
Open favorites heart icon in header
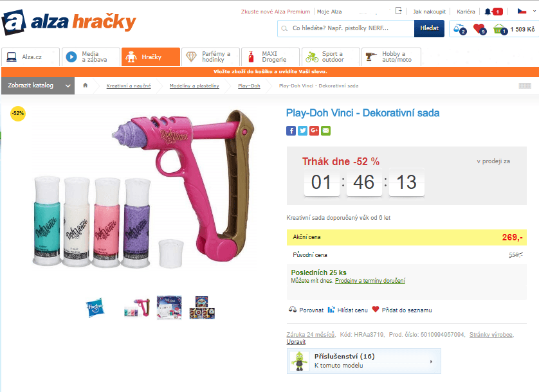point(479,29)
